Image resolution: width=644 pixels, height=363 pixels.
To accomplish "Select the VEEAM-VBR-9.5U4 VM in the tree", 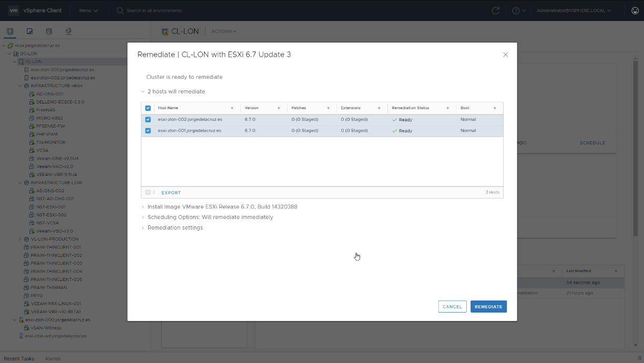I will [x=57, y=174].
